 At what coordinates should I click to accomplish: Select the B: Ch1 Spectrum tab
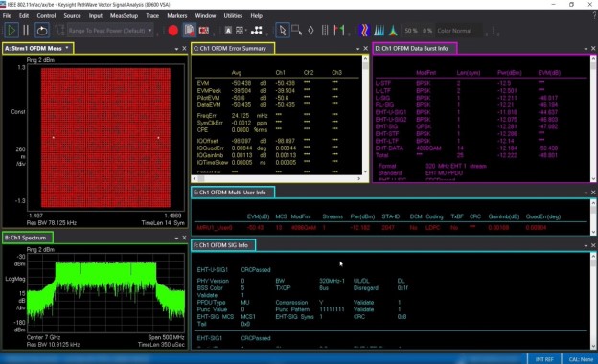28,238
